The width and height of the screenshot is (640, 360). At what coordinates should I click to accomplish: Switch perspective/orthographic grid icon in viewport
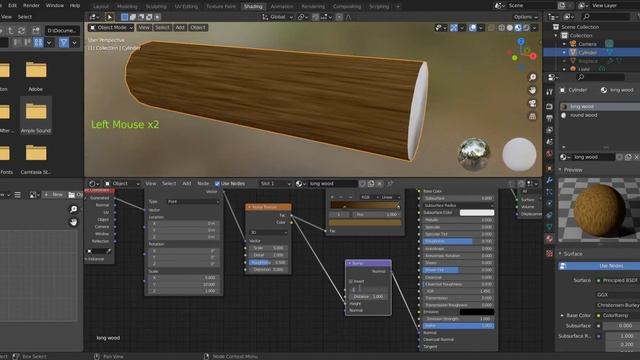tap(532, 116)
